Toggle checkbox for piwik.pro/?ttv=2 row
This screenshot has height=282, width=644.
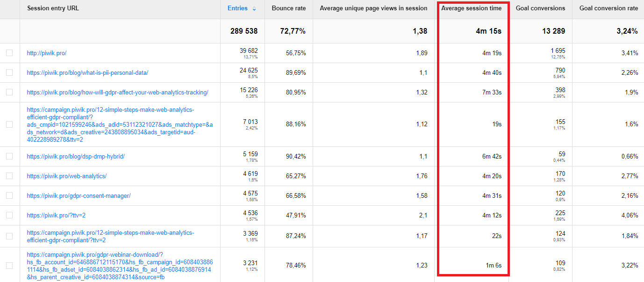pos(9,216)
